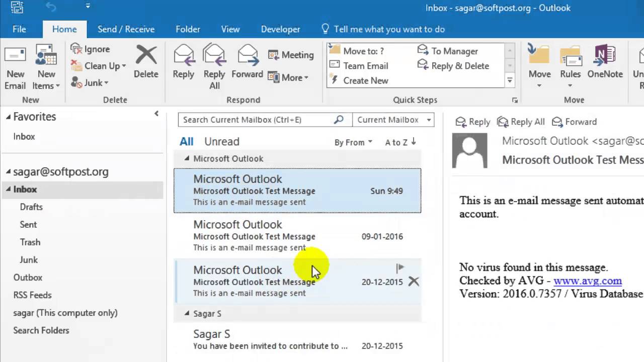Toggle A to Z sort order
Screen dimensions: 644x362
pos(400,142)
